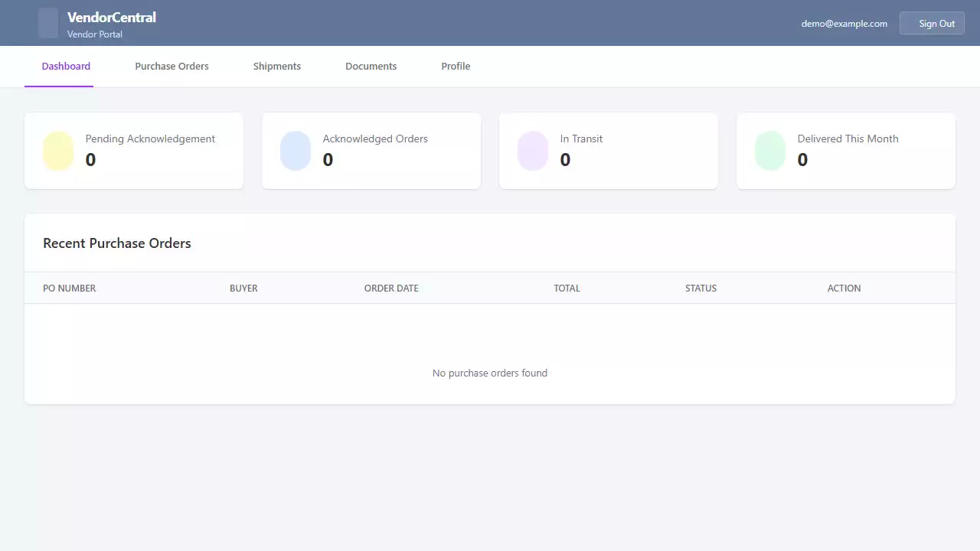Click the STATUS column header
The height and width of the screenshot is (551, 980).
[x=701, y=288]
